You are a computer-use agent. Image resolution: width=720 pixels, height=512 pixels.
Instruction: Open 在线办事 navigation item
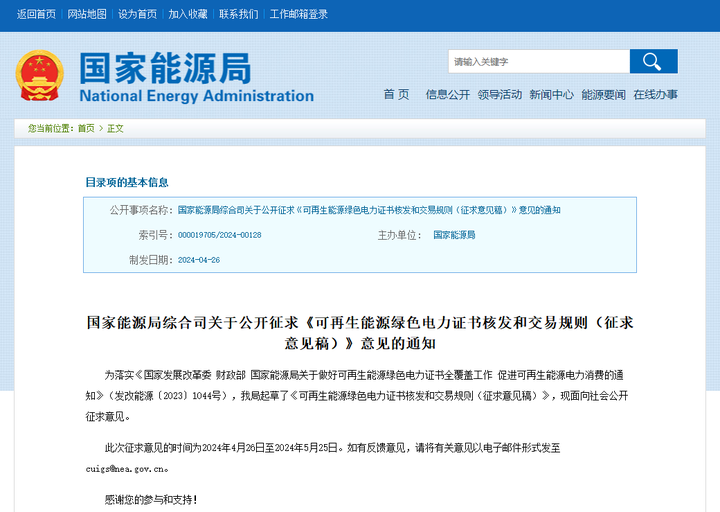click(x=655, y=95)
